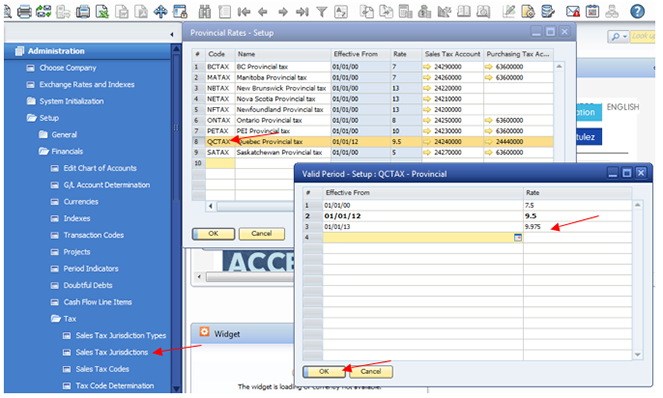Click the 9.975 rate cell
Image resolution: width=663 pixels, height=398 pixels.
point(577,227)
